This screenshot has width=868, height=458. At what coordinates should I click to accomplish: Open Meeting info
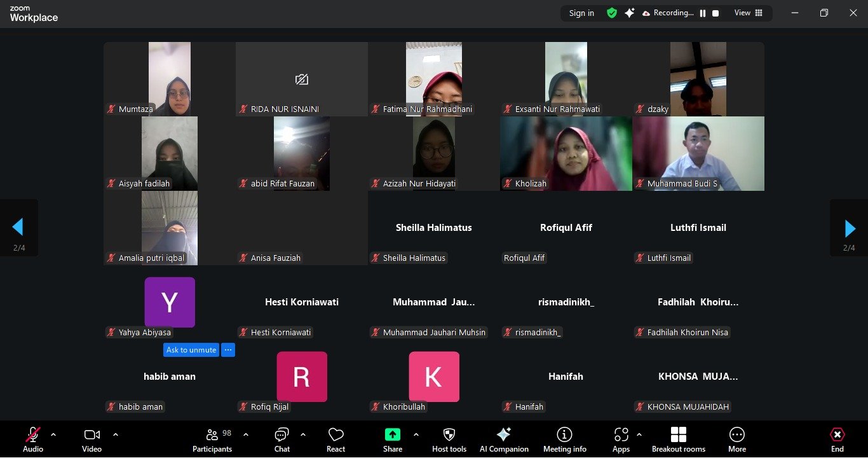pyautogui.click(x=564, y=439)
